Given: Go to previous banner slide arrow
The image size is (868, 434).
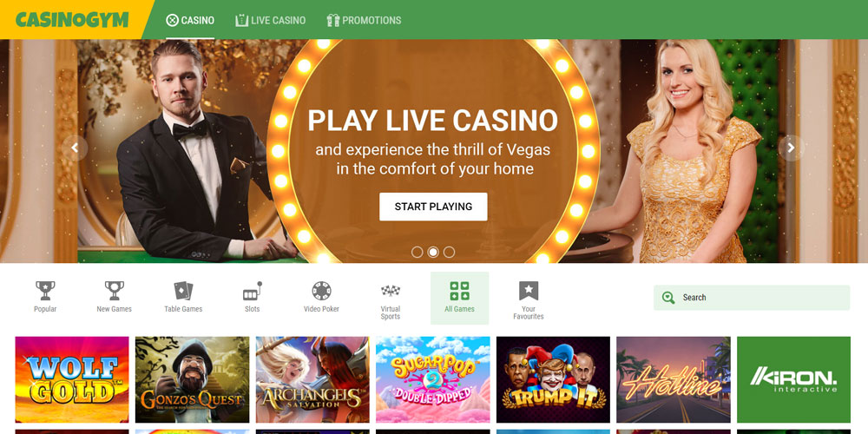Looking at the screenshot, I should coord(75,148).
